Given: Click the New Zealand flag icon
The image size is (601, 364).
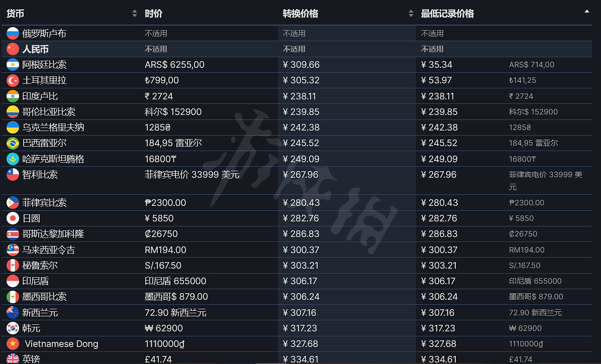Looking at the screenshot, I should pos(13,313).
